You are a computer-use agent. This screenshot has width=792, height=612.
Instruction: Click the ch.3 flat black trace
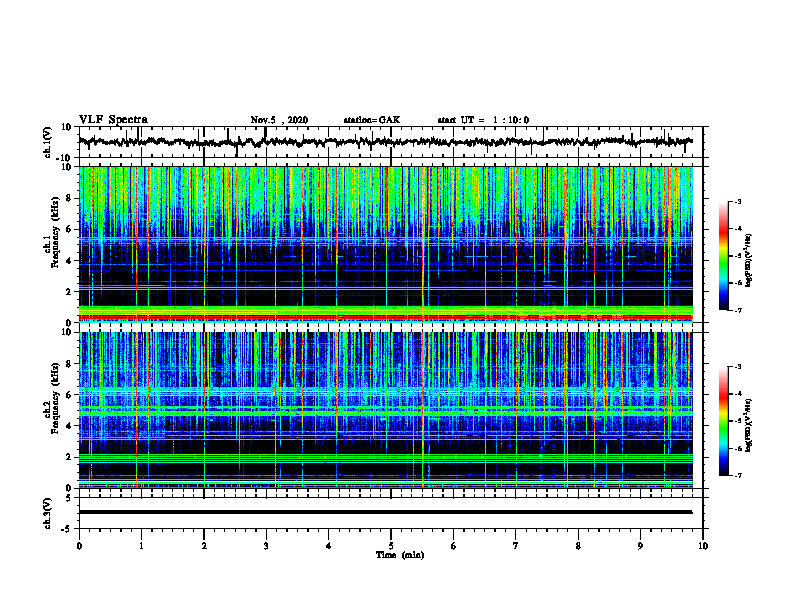[x=385, y=512]
